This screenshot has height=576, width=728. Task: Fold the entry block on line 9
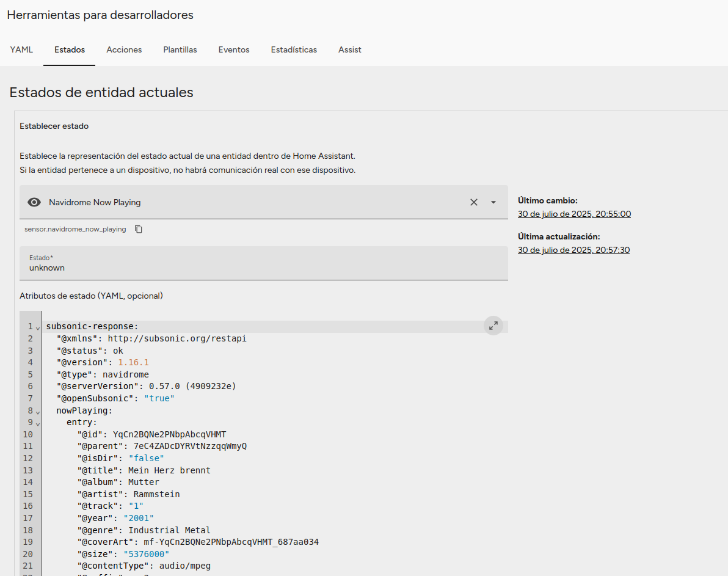click(x=38, y=423)
